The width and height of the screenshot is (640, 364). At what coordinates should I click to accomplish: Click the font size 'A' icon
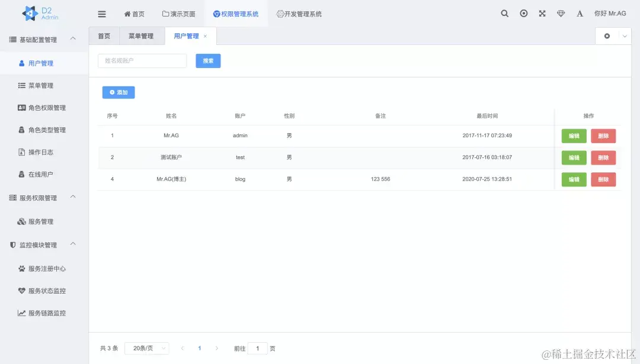tap(580, 13)
